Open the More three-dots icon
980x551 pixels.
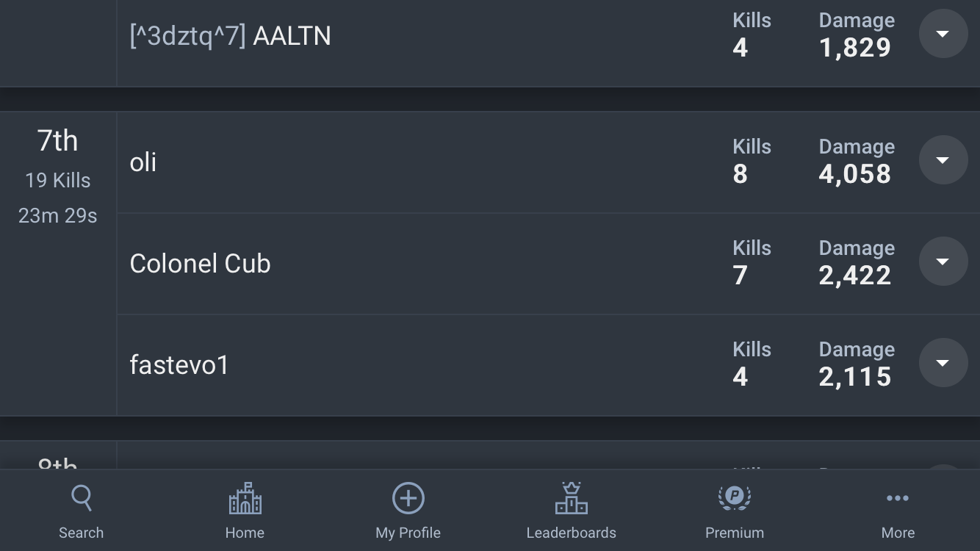pos(898,498)
